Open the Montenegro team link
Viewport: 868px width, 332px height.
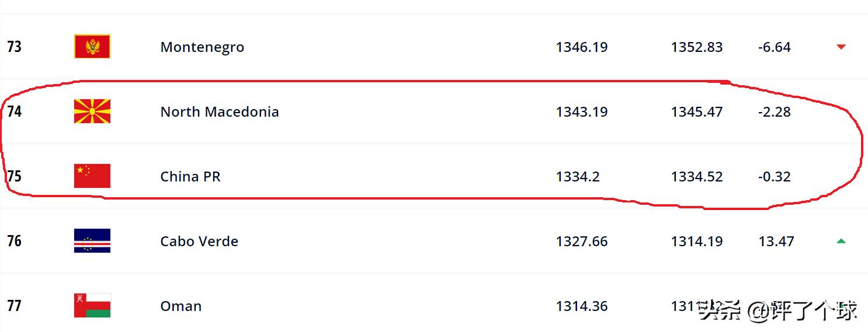point(202,47)
